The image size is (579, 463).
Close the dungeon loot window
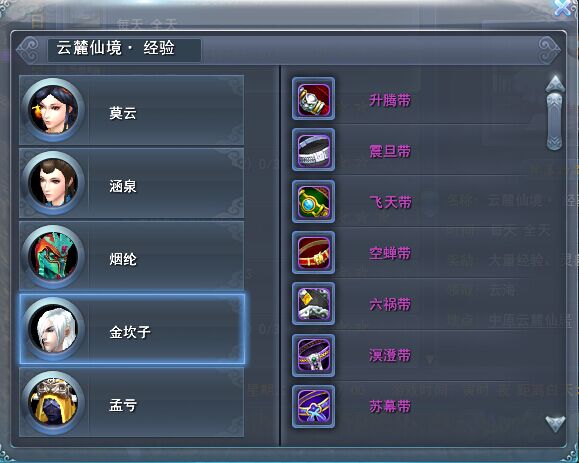pos(563,7)
